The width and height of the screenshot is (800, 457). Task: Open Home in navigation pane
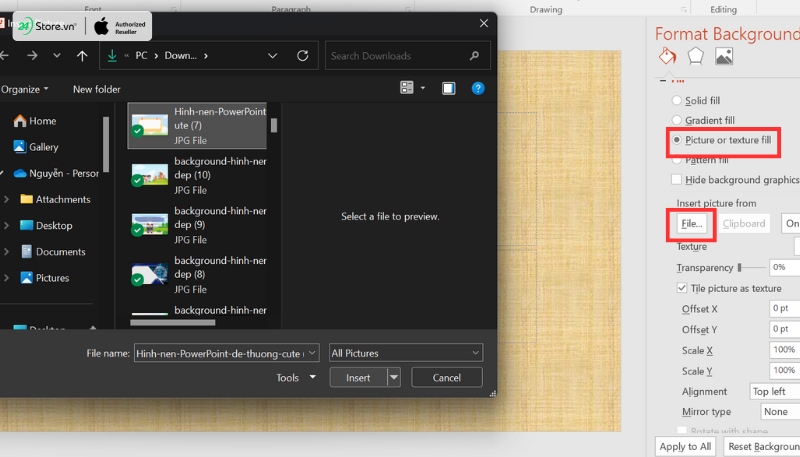[35, 121]
